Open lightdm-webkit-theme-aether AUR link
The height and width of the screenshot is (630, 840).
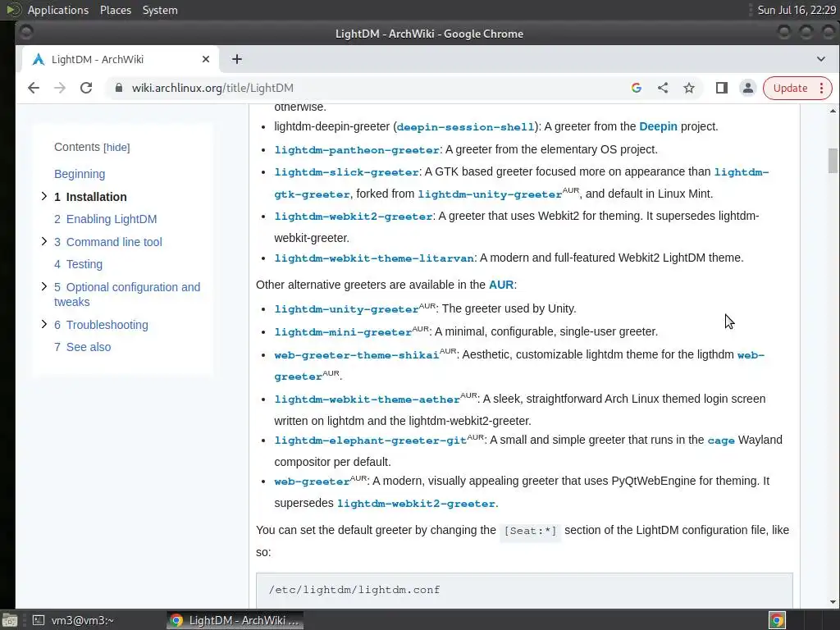click(x=367, y=399)
